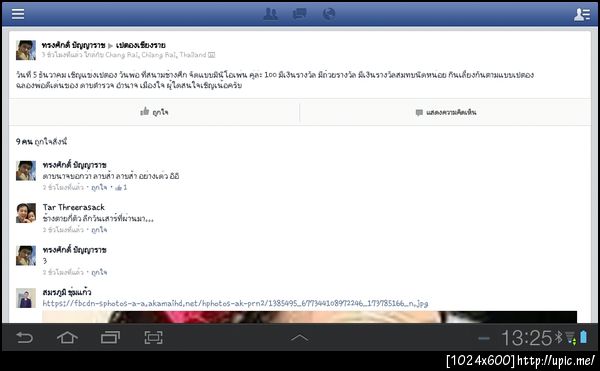Open Chiang Rai location link under post
This screenshot has height=371, width=600.
[155, 55]
